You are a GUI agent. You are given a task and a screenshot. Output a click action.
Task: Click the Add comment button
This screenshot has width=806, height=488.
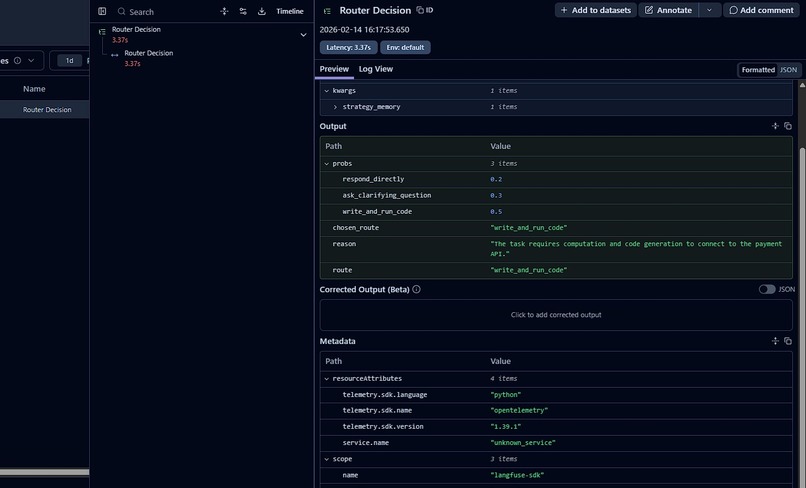point(761,10)
